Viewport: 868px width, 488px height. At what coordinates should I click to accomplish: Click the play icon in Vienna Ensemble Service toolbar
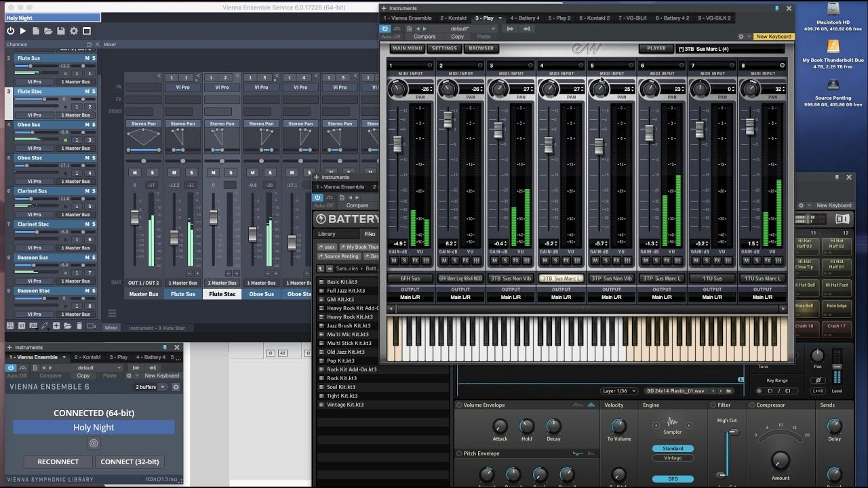(23, 30)
